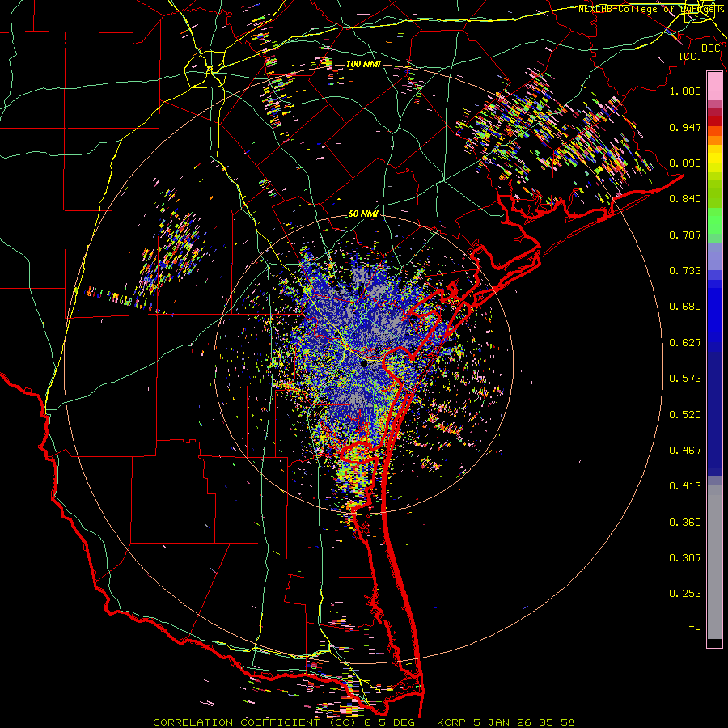Click the [CC] units label
728x728 pixels.
(x=690, y=56)
